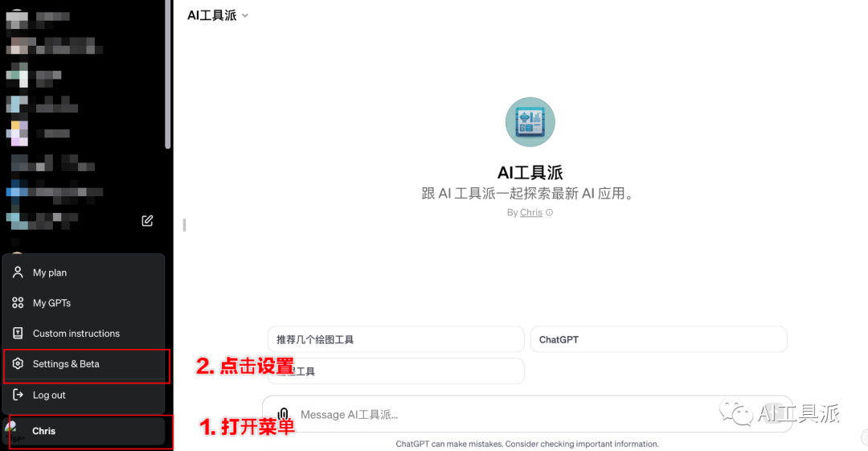Click the sidebar collapse handle
The width and height of the screenshot is (868, 451).
click(184, 225)
